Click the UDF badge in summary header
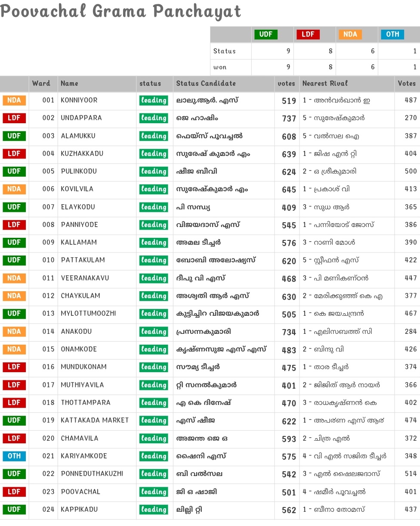 [x=266, y=34]
